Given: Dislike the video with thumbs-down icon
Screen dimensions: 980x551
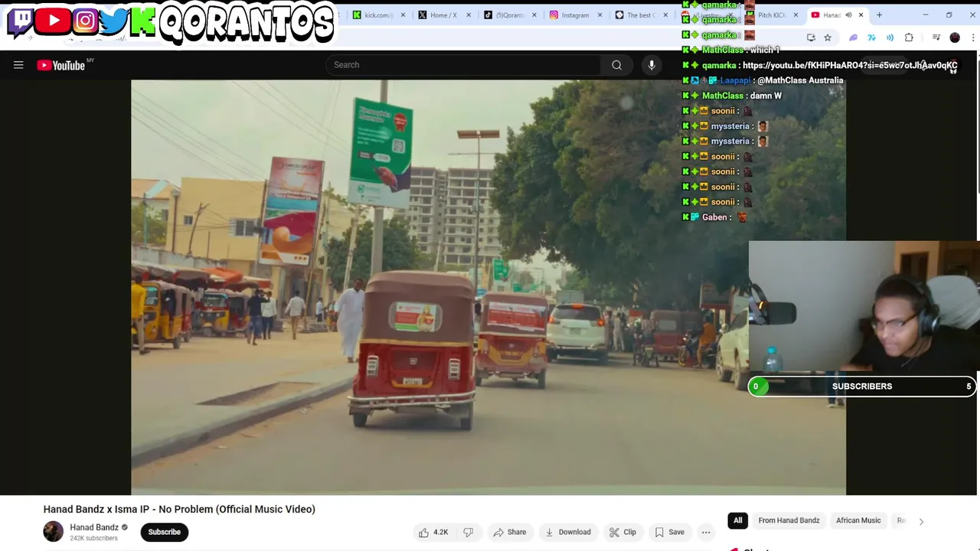Looking at the screenshot, I should 468,532.
